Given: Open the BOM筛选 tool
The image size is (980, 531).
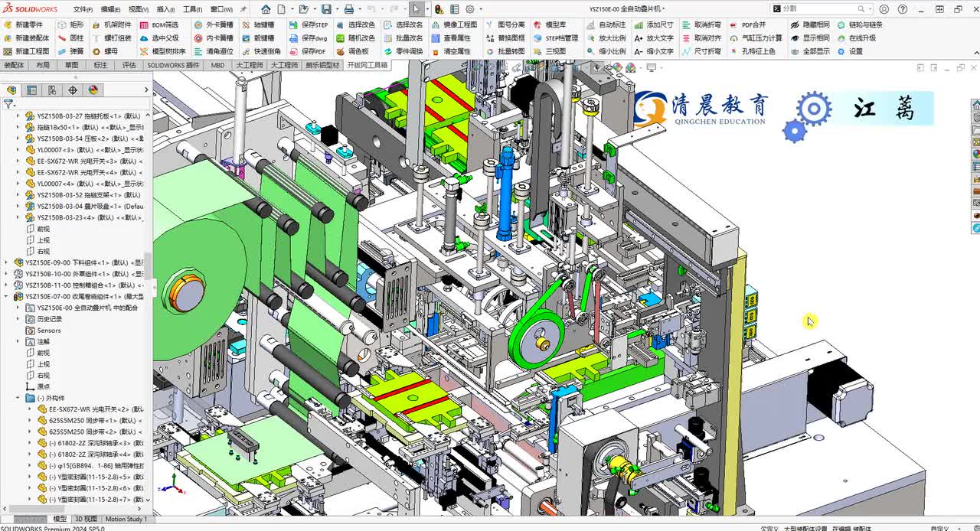Looking at the screenshot, I should [x=158, y=24].
